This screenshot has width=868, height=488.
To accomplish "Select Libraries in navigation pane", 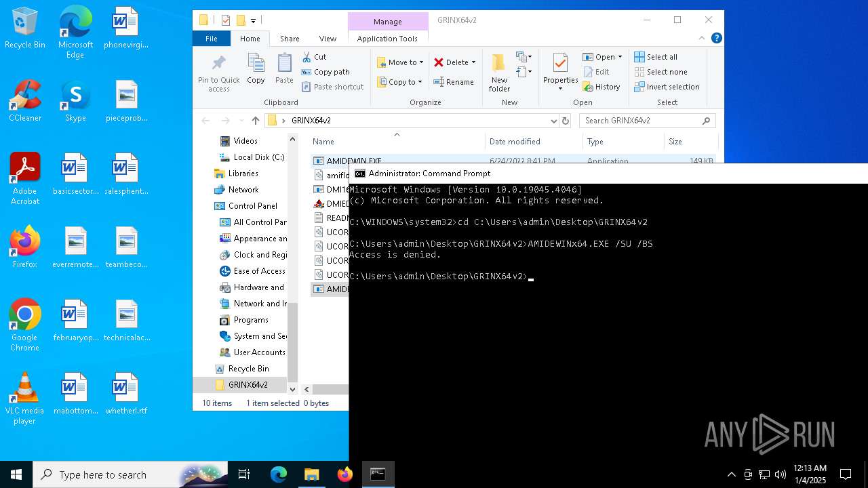I will 243,174.
